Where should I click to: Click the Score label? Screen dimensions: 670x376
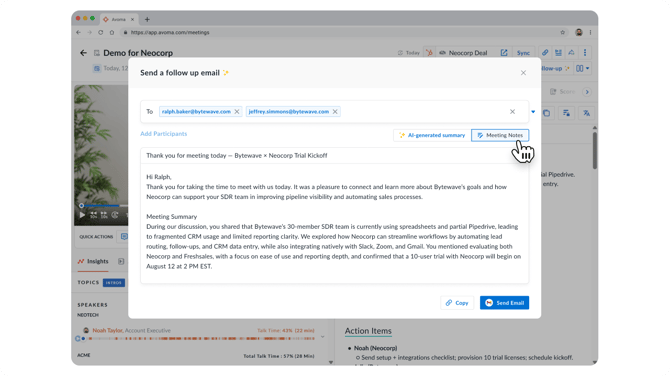pos(567,91)
